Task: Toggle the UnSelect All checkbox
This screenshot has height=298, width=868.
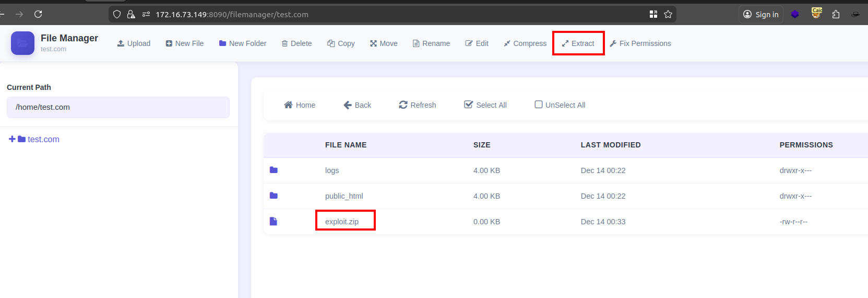Action: (539, 105)
